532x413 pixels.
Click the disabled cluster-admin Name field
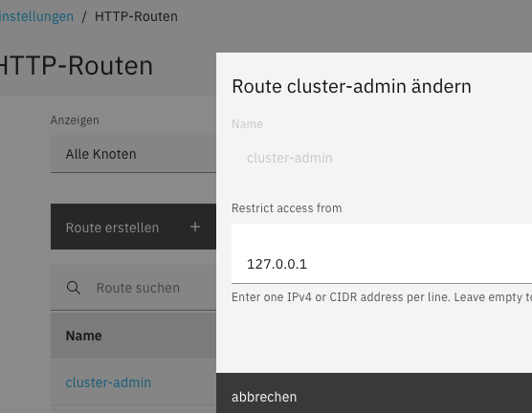pyautogui.click(x=382, y=158)
